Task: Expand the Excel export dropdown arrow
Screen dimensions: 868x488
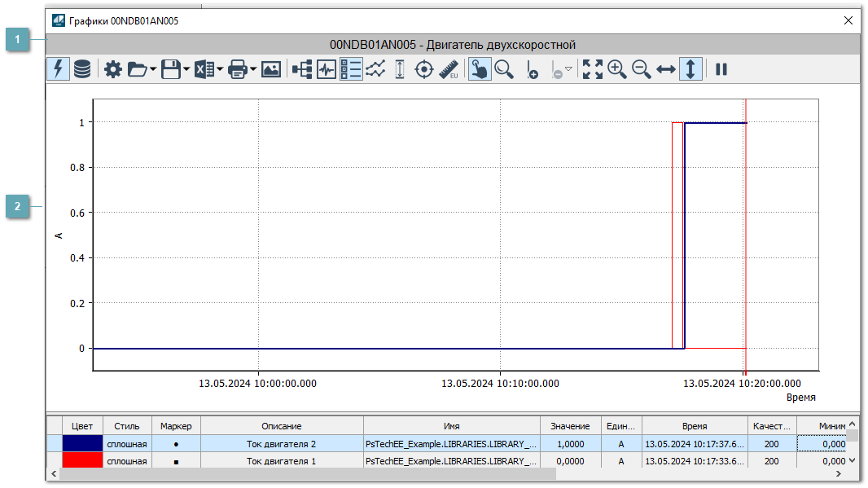Action: pos(220,70)
